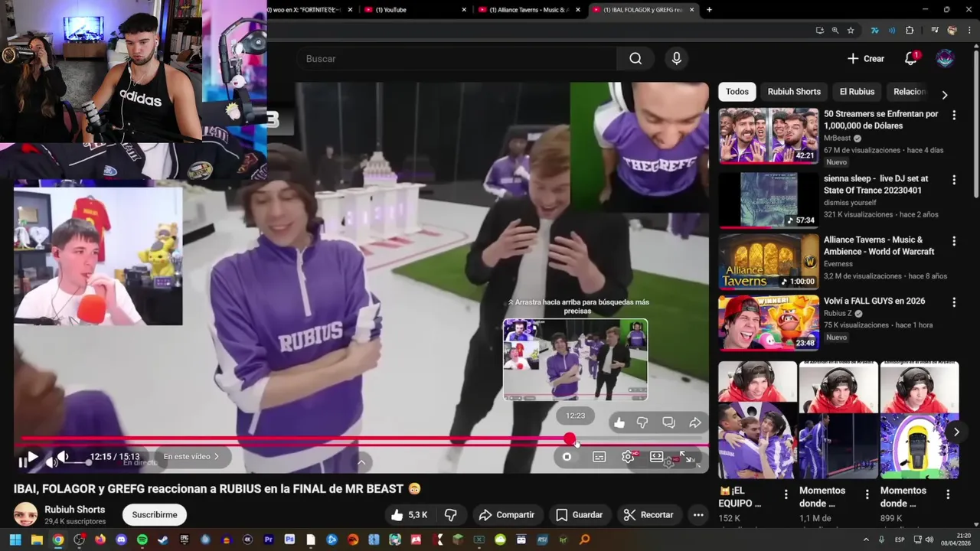The height and width of the screenshot is (551, 980).
Task: Open Spotify from the taskbar
Action: coord(142,540)
